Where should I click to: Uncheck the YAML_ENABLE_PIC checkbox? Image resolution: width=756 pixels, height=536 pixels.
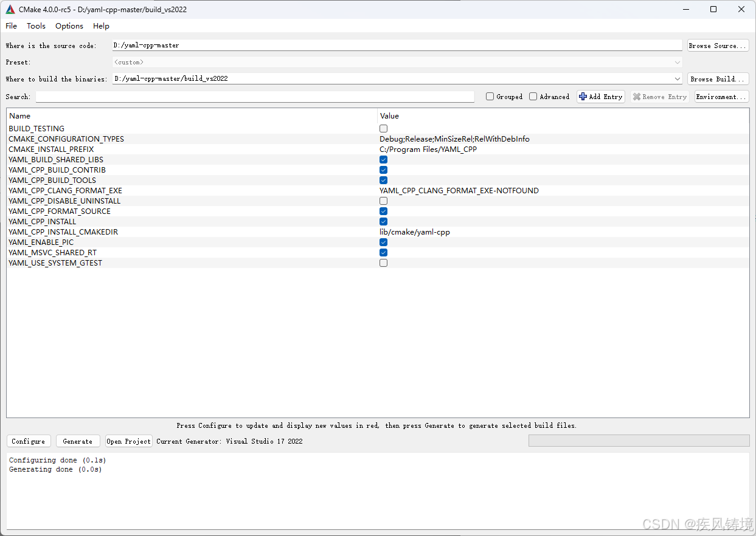point(383,242)
